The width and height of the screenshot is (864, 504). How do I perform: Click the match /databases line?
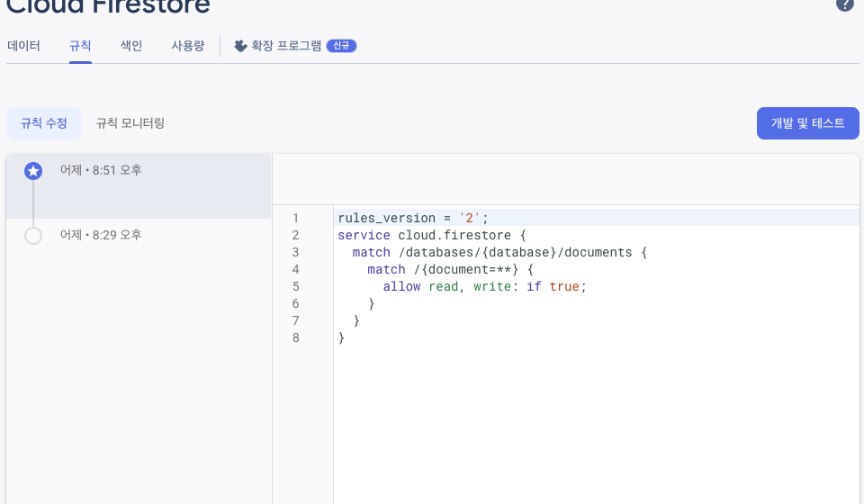click(499, 252)
